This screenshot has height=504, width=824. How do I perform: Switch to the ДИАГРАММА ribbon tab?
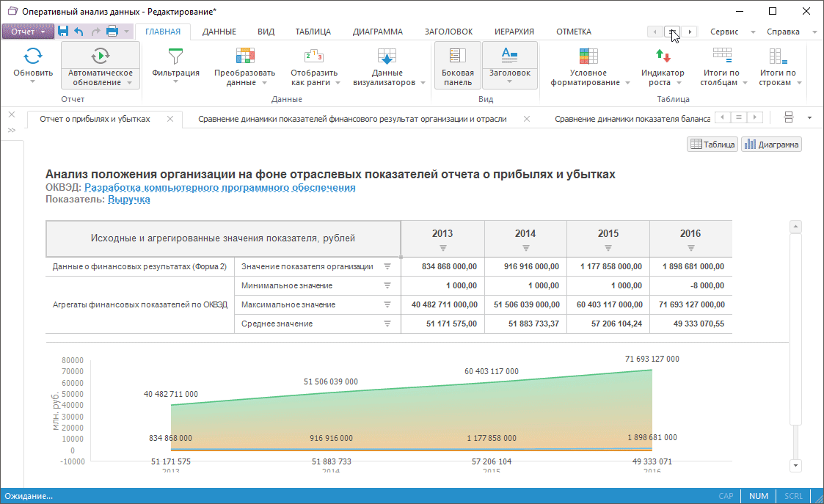point(377,32)
